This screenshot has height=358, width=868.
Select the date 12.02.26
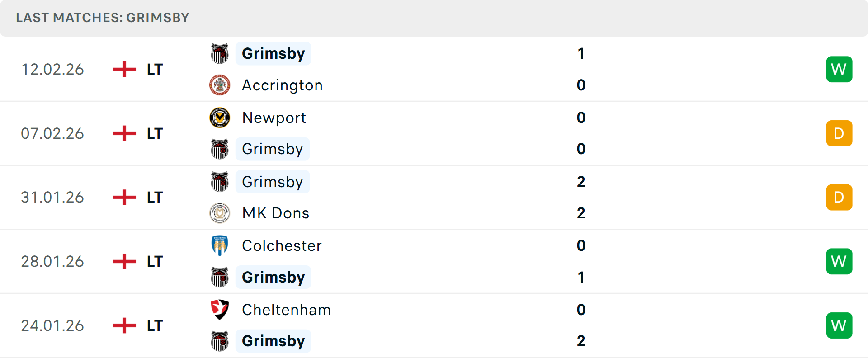(52, 69)
